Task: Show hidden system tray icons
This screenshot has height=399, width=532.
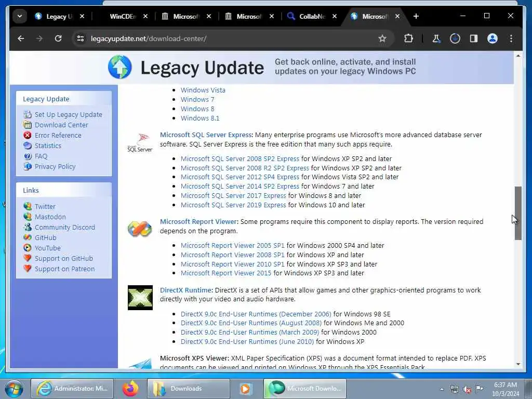Action: pos(442,389)
